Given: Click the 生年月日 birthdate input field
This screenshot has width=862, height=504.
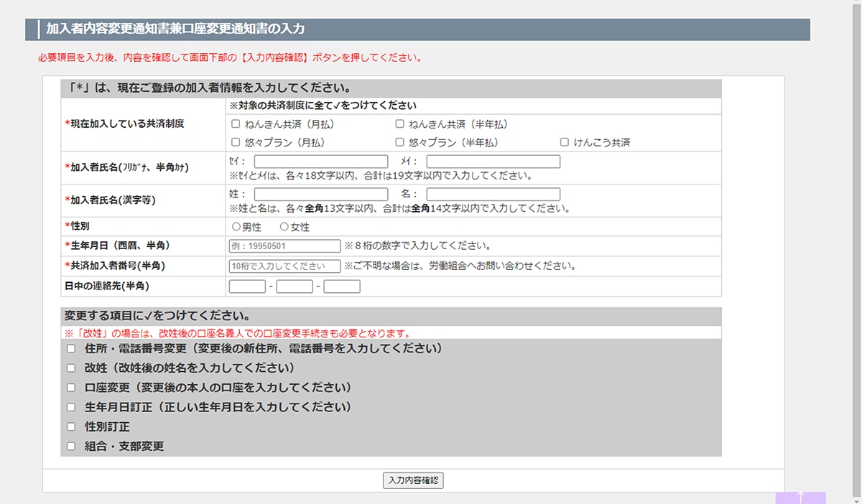Looking at the screenshot, I should click(284, 246).
